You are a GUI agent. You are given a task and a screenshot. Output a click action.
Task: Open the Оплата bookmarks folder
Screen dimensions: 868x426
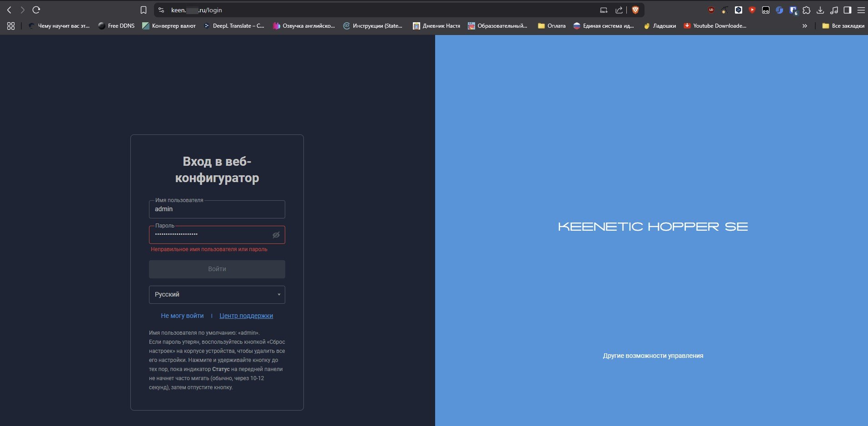552,26
